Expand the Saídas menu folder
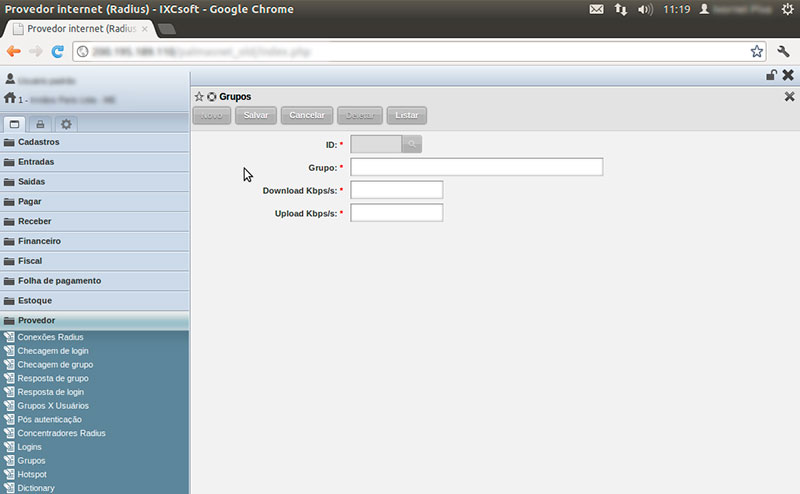The width and height of the screenshot is (800, 494). [94, 182]
